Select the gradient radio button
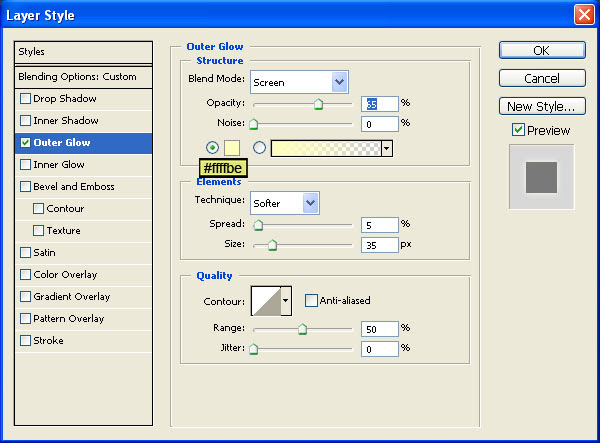The image size is (600, 443). (x=259, y=147)
